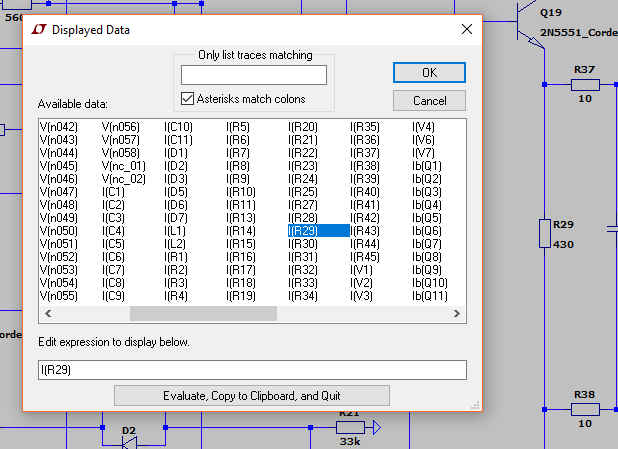Toggle Asterisks match colons checkbox
This screenshot has width=618, height=449.
coord(188,99)
